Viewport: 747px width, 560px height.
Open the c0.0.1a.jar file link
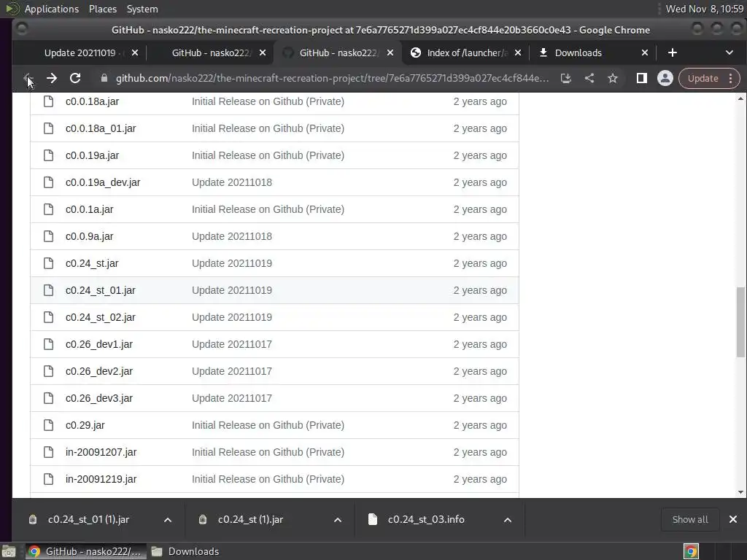click(x=89, y=209)
